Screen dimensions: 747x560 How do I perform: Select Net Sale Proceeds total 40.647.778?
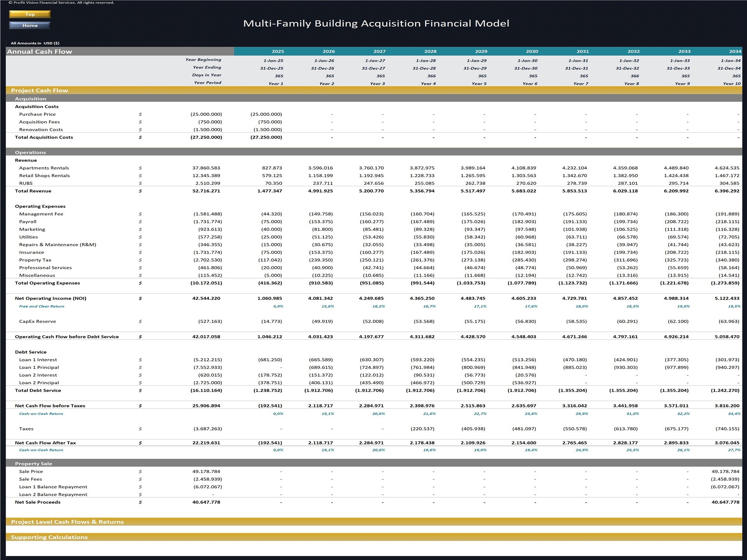(206, 502)
